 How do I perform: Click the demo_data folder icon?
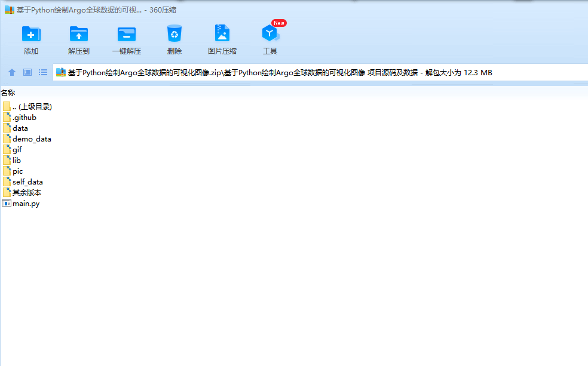(7, 139)
